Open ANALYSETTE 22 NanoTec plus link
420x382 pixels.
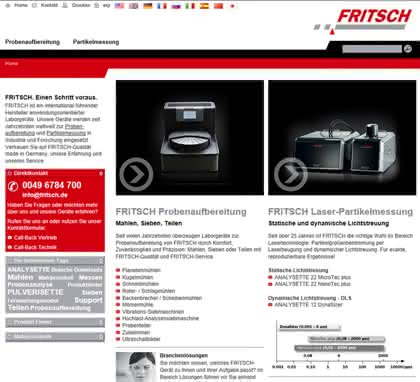313,284
